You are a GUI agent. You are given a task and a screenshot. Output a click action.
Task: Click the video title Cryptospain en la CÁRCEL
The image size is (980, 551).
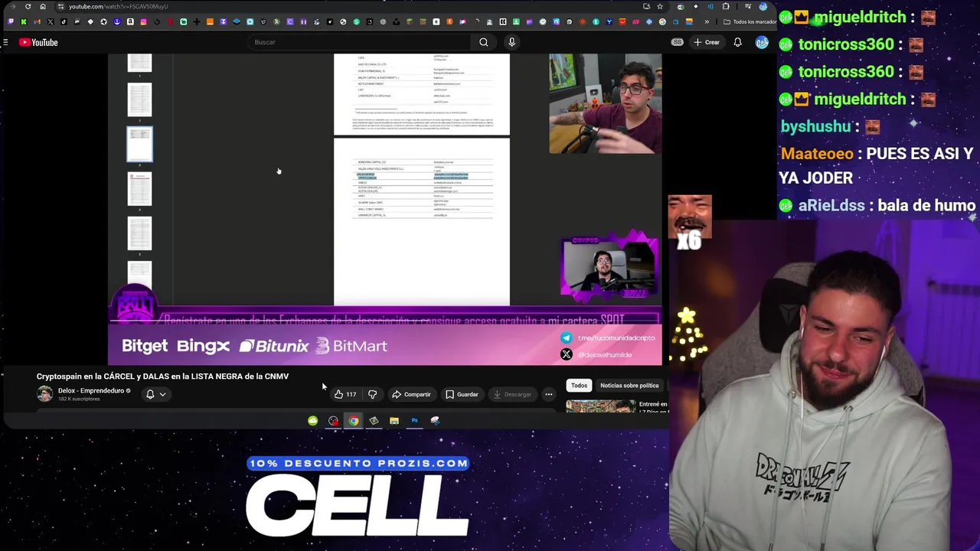162,377
